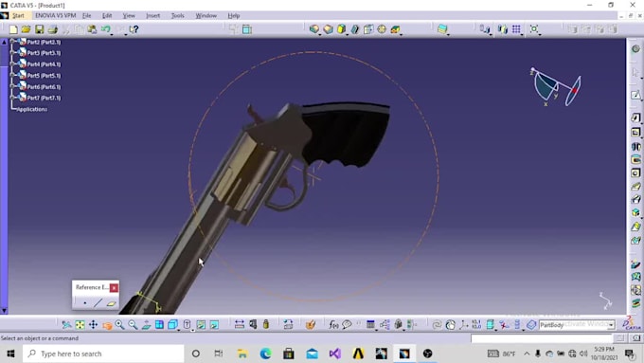Open the View menu
The height and width of the screenshot is (363, 644).
click(129, 15)
